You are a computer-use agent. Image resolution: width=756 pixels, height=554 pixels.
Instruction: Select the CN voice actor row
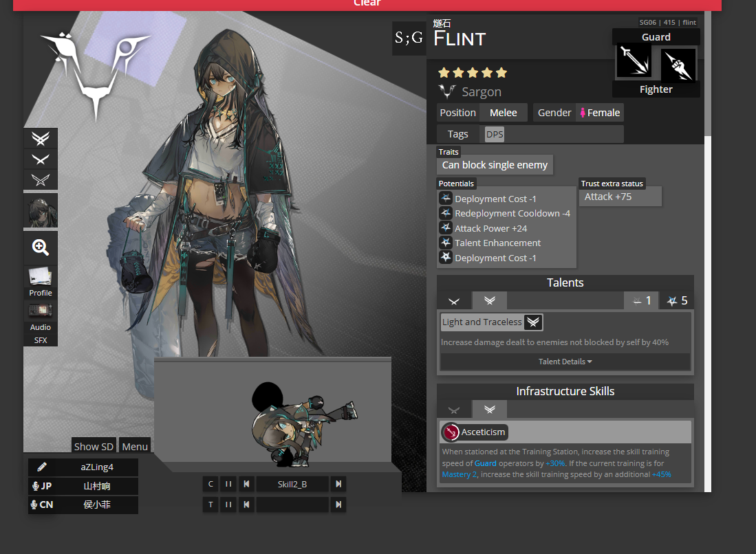tap(83, 505)
